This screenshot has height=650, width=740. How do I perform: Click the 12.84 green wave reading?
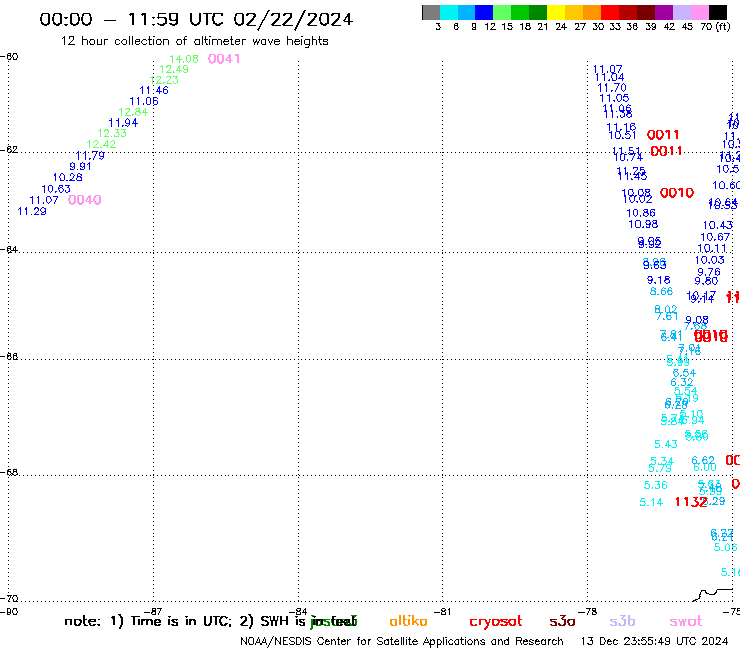click(133, 112)
